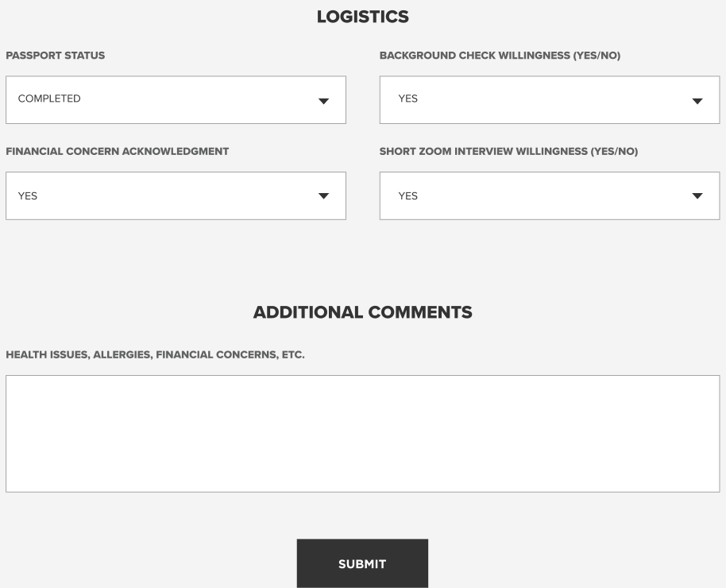The image size is (726, 588).
Task: Click the Passport Status field label
Action: [x=55, y=56]
